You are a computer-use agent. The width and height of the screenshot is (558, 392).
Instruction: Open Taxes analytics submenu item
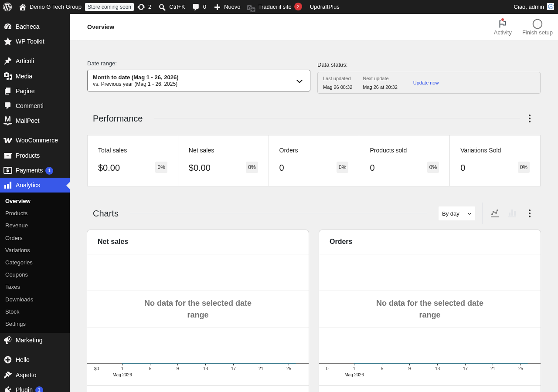pyautogui.click(x=13, y=287)
